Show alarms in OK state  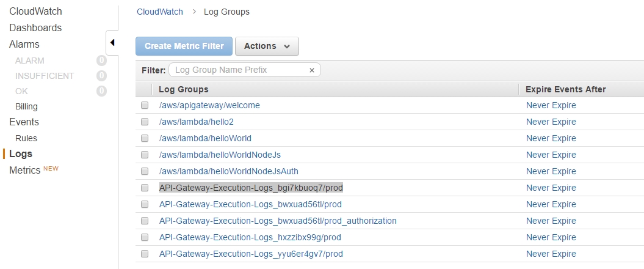pyautogui.click(x=21, y=91)
